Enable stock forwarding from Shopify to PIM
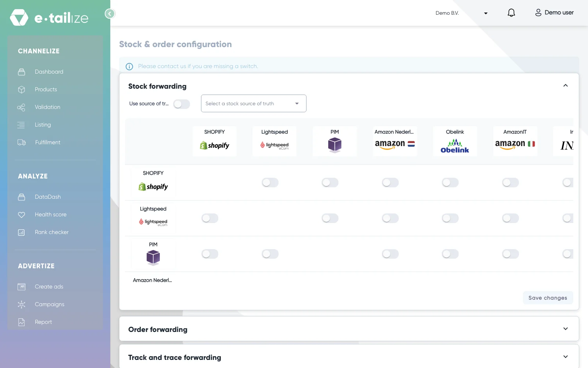 pyautogui.click(x=330, y=183)
